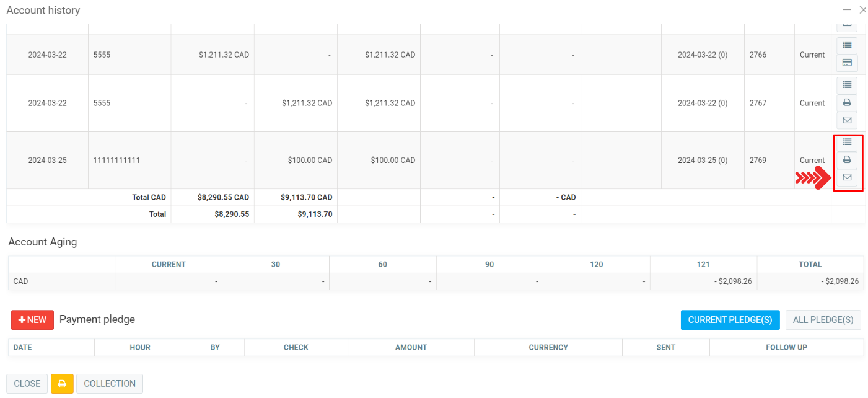Viewport: 868px width, 398px height.
Task: Email transaction 2769 via the envelope icon
Action: (x=847, y=177)
